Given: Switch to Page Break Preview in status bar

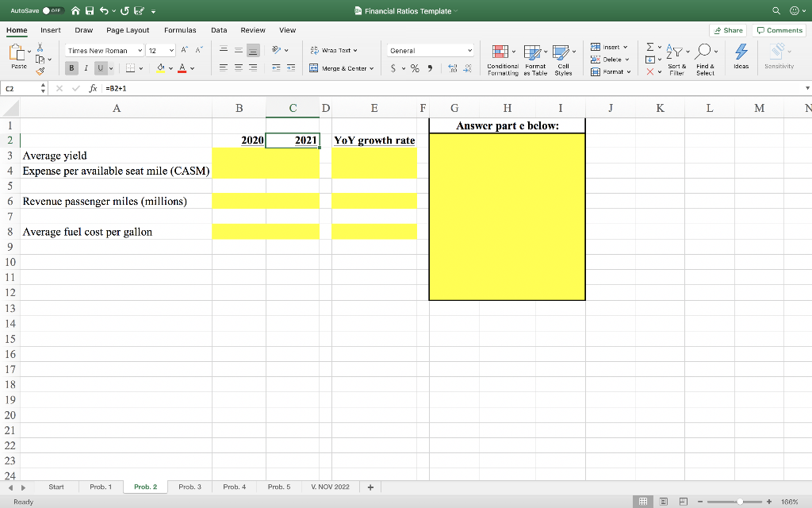Looking at the screenshot, I should pyautogui.click(x=683, y=502).
